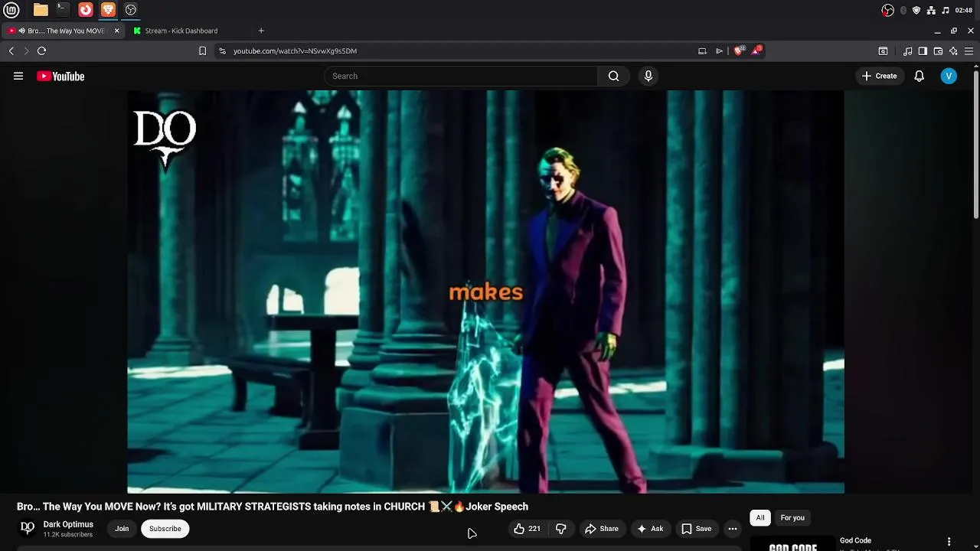
Task: Launch the terminal from the panel
Action: [x=63, y=10]
